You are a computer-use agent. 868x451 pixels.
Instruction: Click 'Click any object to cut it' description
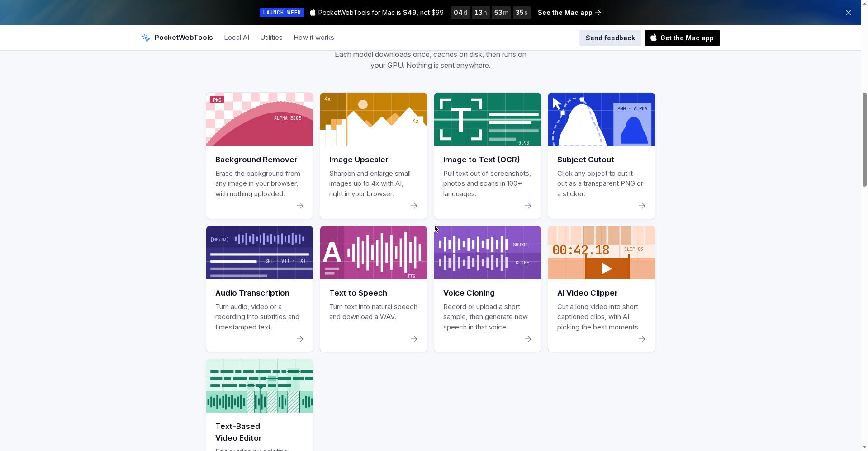click(600, 183)
